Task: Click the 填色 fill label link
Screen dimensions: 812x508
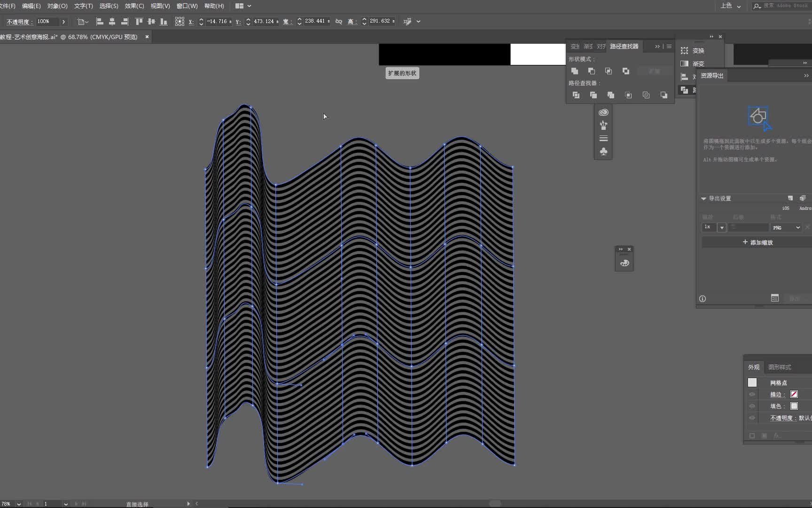Action: tap(777, 406)
